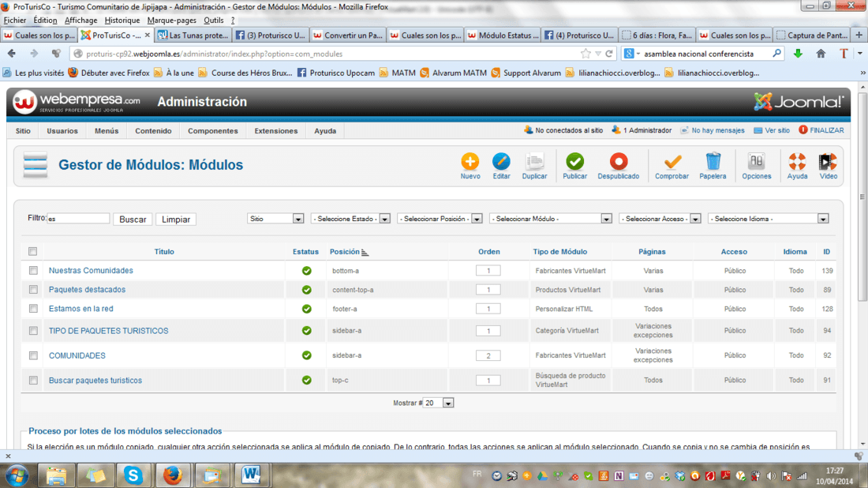
Task: Click the bookmark star icon in address bar
Action: pyautogui.click(x=586, y=54)
